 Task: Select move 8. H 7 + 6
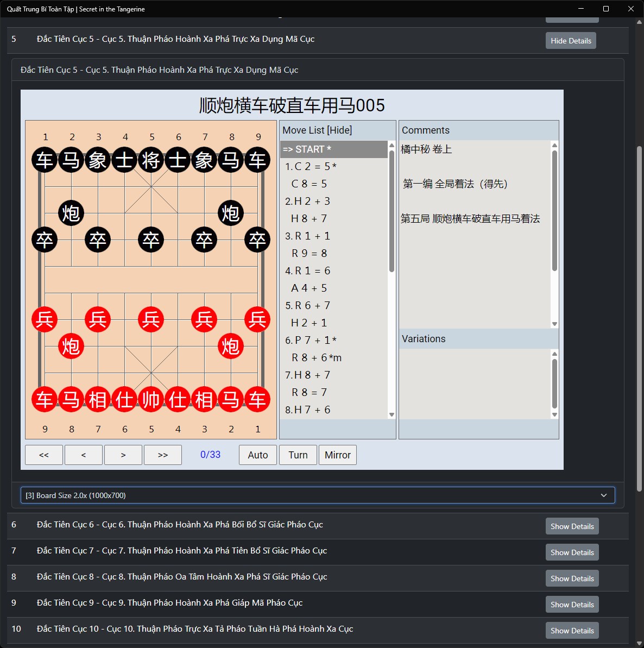click(x=334, y=410)
